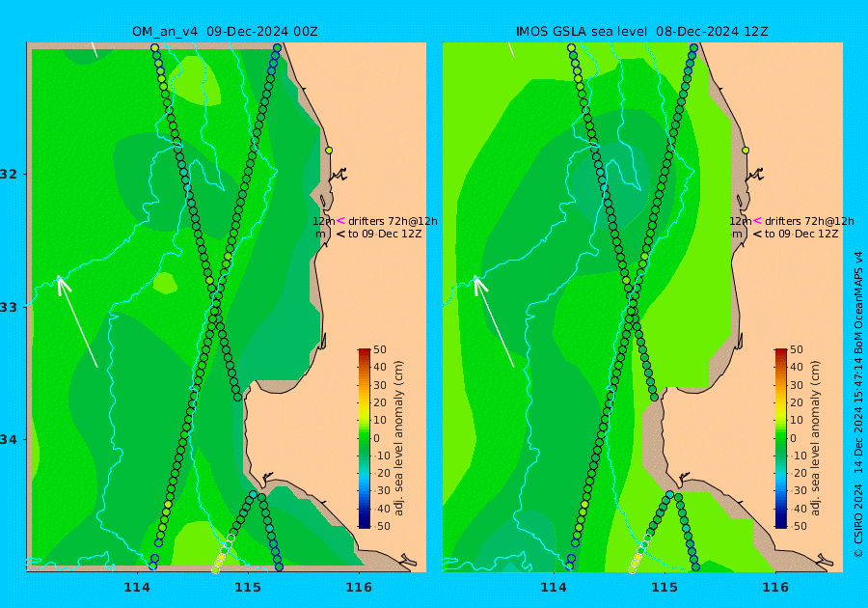
Task: Click the 0 tick label on the OM_an_v4 colorbar
Action: 377,438
